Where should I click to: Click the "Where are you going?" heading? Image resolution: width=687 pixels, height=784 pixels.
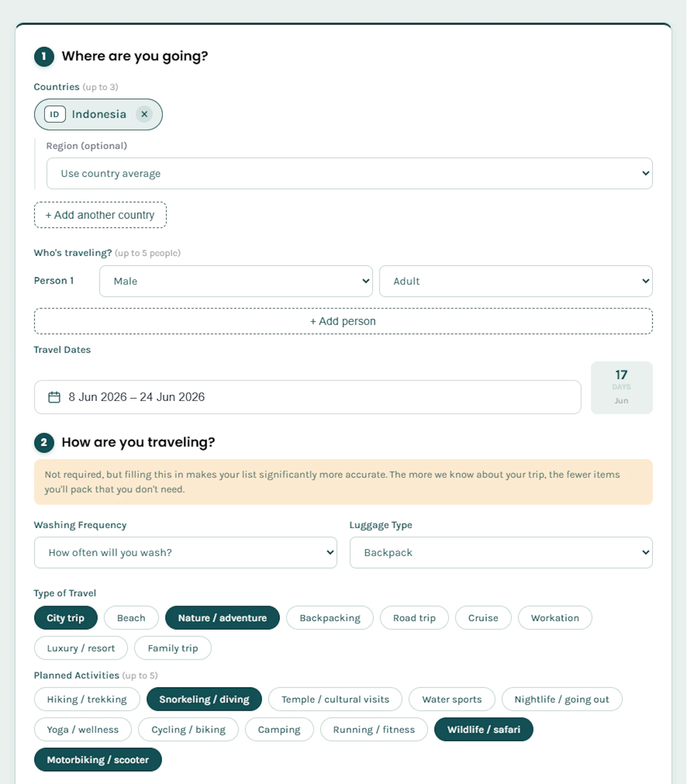pos(135,56)
